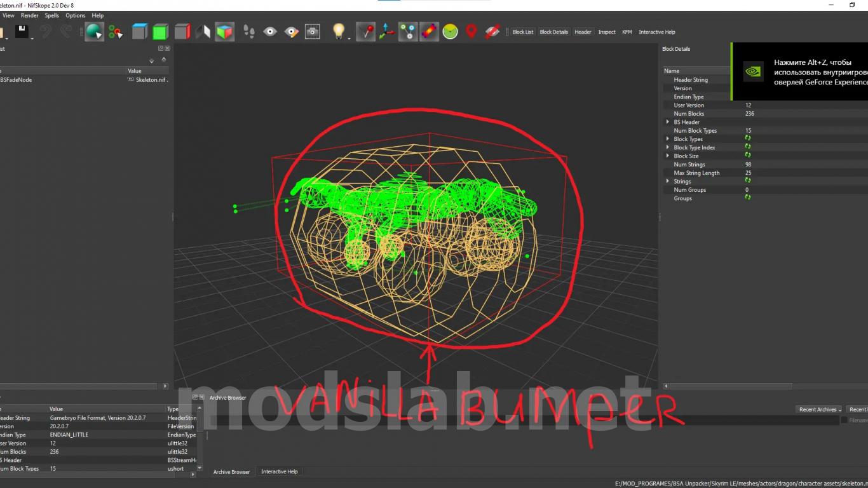868x488 pixels.
Task: Click the screenshot camera icon
Action: pos(312,31)
